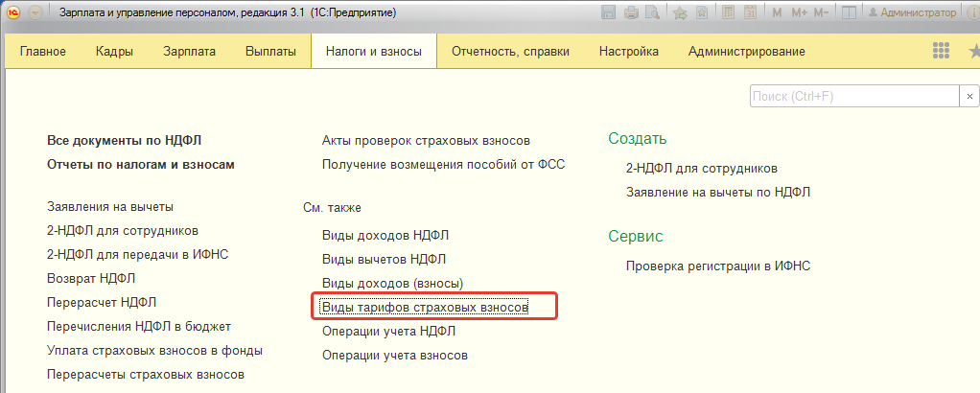
Task: Open Все документы по НДФЛ
Action: pyautogui.click(x=125, y=141)
